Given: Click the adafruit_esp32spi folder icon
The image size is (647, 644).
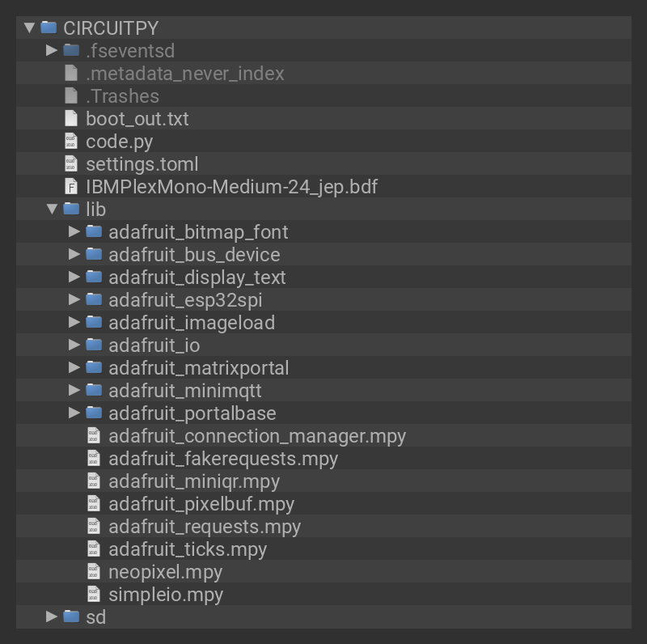Looking at the screenshot, I should click(95, 299).
